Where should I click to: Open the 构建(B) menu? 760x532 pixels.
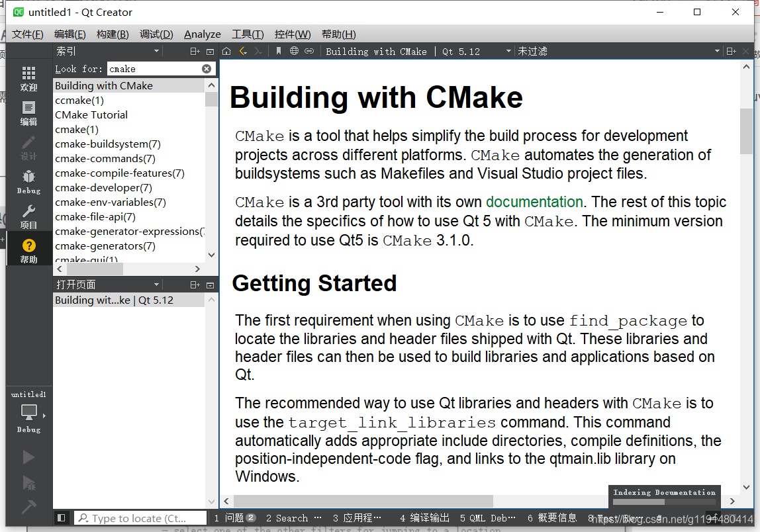click(x=113, y=34)
